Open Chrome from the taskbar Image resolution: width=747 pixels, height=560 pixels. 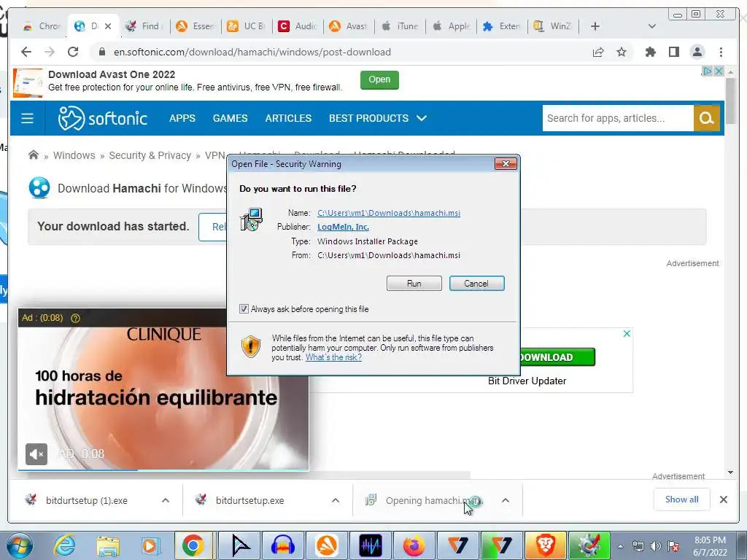193,545
